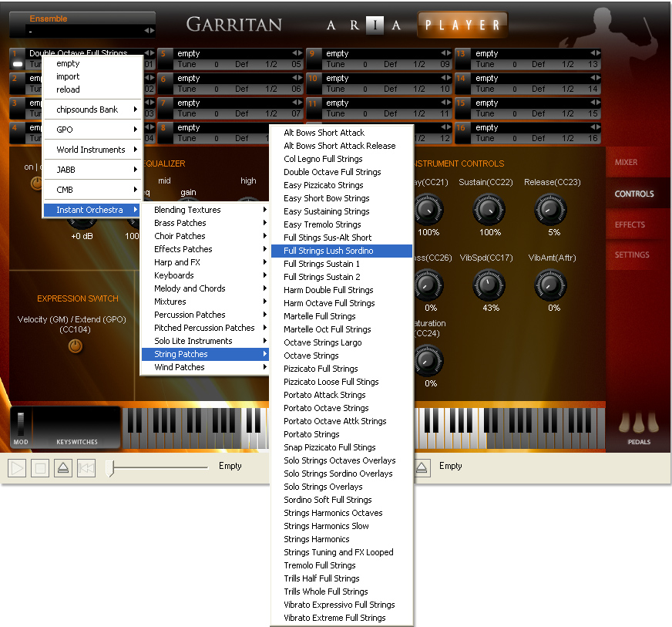Click the Pedals icon
Screen dimensions: 672x627
(x=640, y=425)
